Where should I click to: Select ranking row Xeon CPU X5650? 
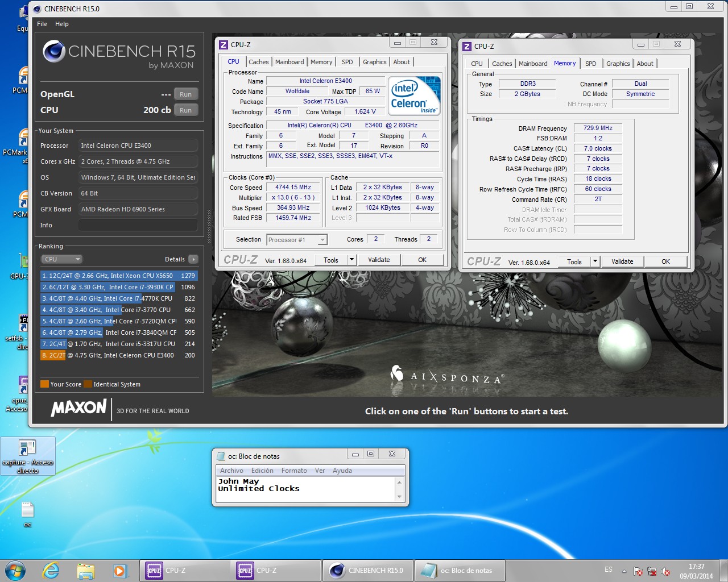coord(118,276)
